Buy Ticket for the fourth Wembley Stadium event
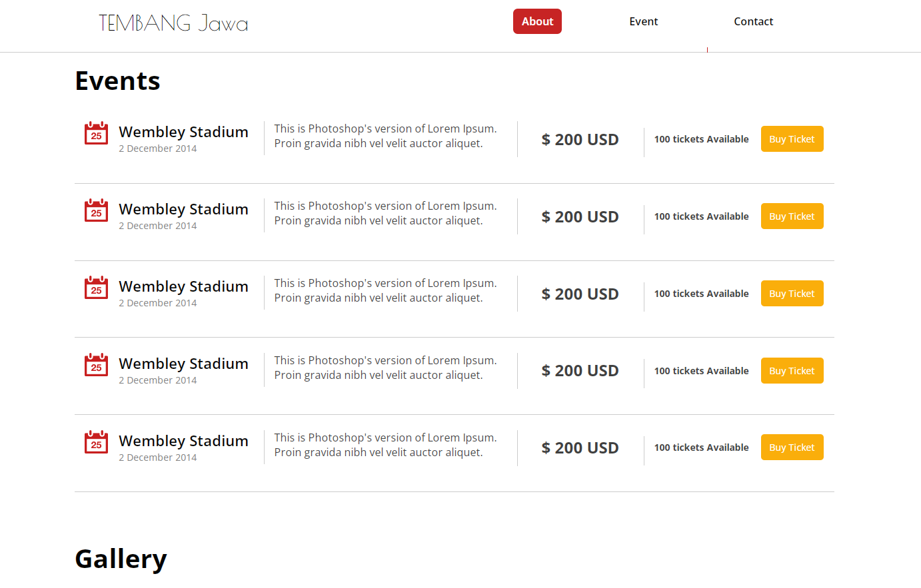The width and height of the screenshot is (921, 588). pyautogui.click(x=792, y=371)
